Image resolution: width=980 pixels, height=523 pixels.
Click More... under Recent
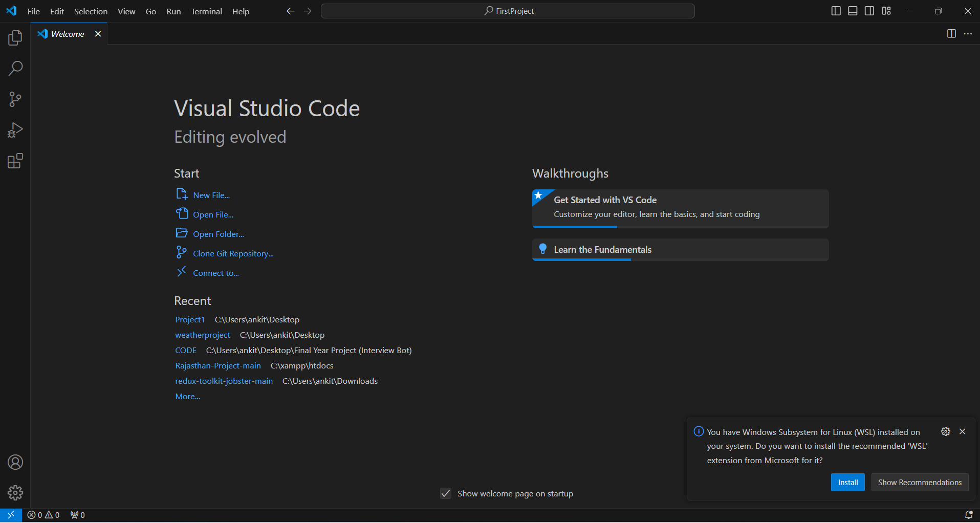click(x=188, y=396)
